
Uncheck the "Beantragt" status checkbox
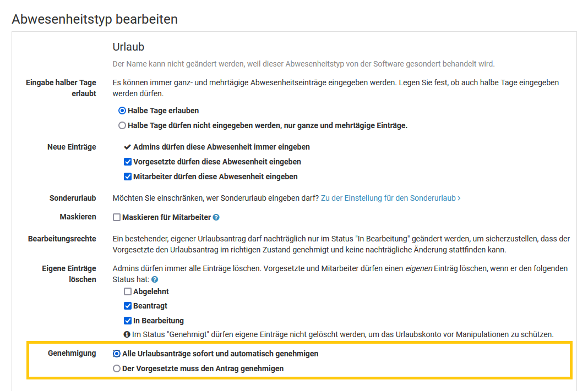click(128, 306)
